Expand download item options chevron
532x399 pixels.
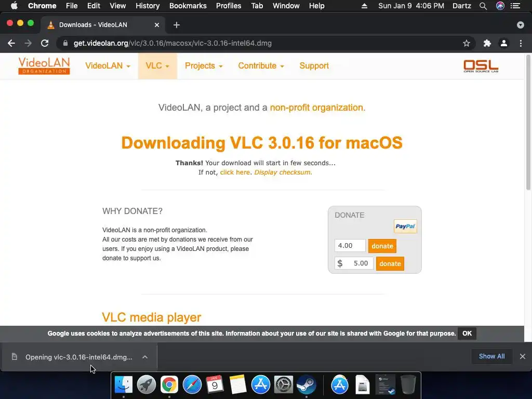[x=145, y=357]
